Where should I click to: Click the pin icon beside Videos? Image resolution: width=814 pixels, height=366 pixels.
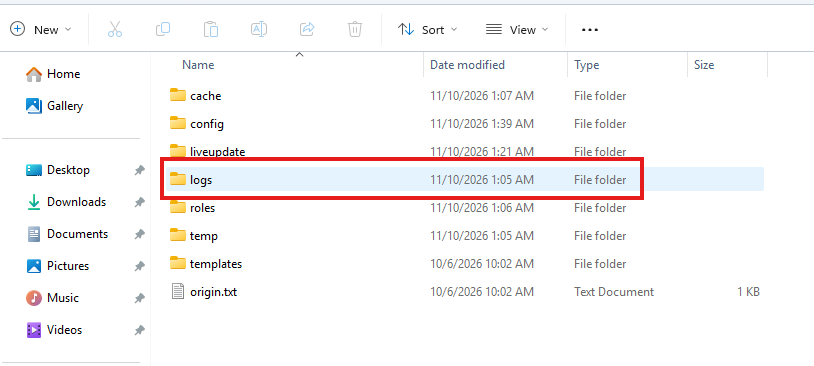pyautogui.click(x=140, y=330)
